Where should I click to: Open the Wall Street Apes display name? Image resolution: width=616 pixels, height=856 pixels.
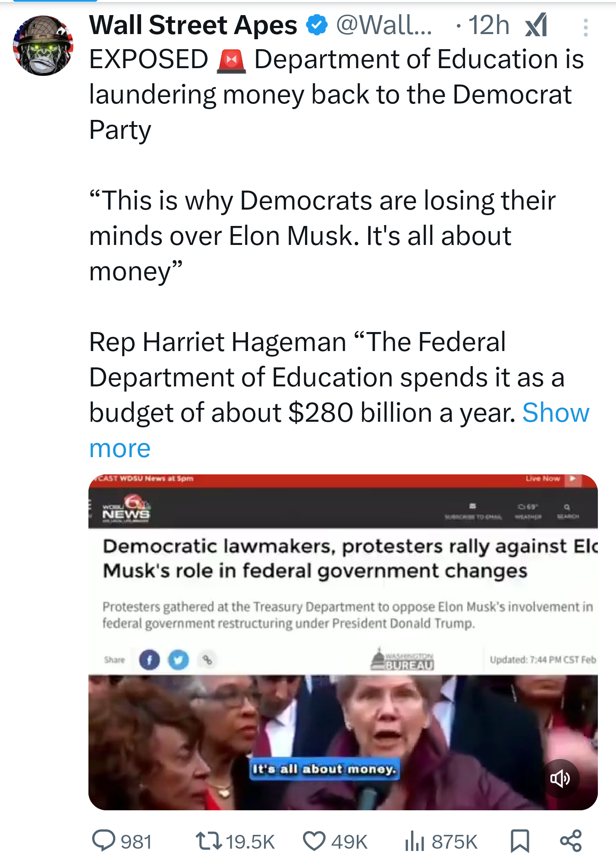tap(193, 25)
